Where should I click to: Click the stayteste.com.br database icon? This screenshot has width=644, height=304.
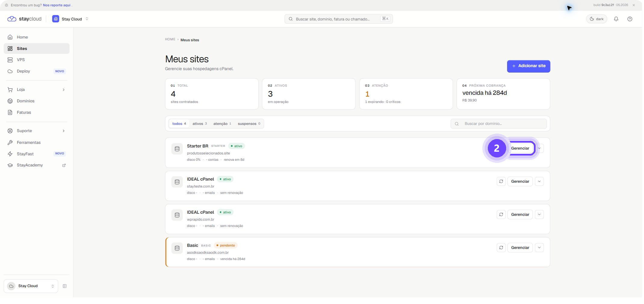click(x=177, y=182)
